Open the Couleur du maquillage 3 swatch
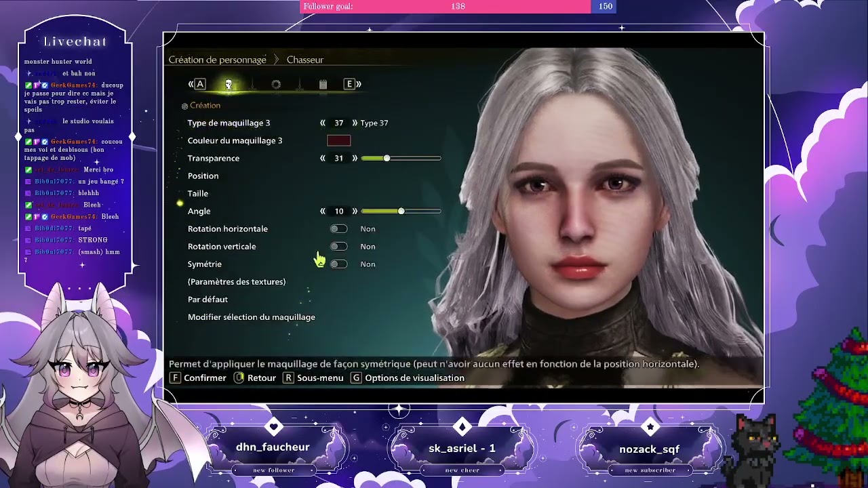The image size is (868, 488). click(x=338, y=140)
